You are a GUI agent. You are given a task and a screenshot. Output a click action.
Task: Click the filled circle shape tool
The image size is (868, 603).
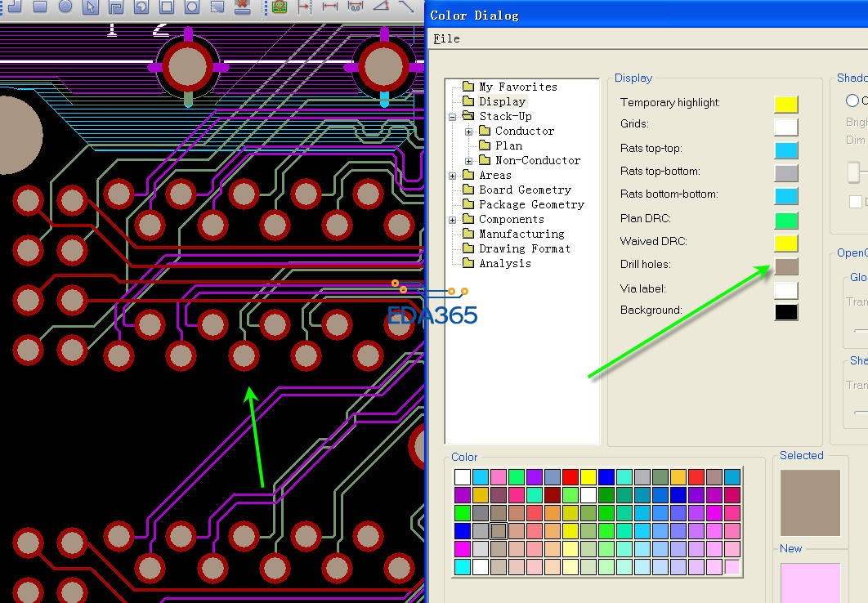65,7
